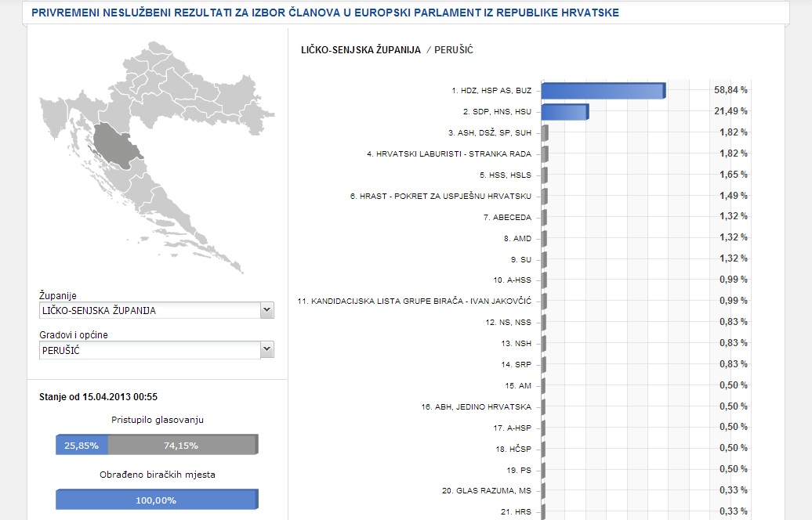The image size is (812, 520).
Task: Click the 1,65 % value for HSS, HSLS
Action: tap(734, 175)
